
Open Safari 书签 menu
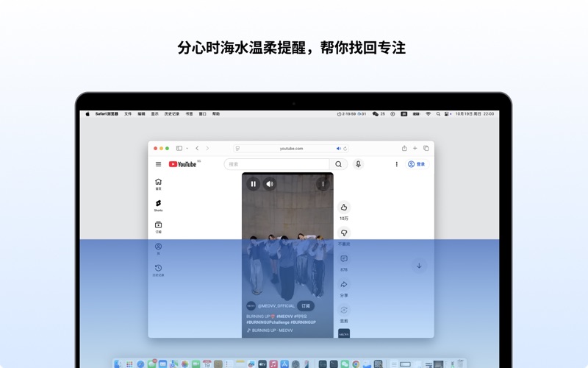189,114
